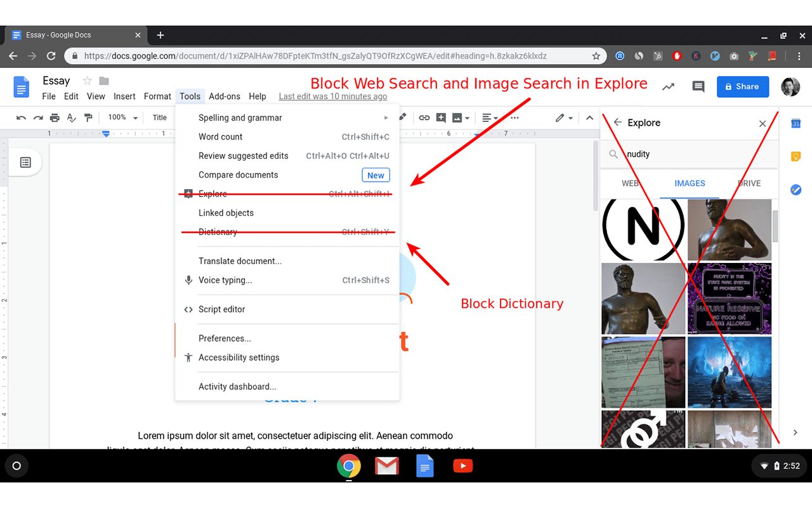Viewport: 812px width, 508px height.
Task: Open Google Calendar in the side panel
Action: [796, 123]
